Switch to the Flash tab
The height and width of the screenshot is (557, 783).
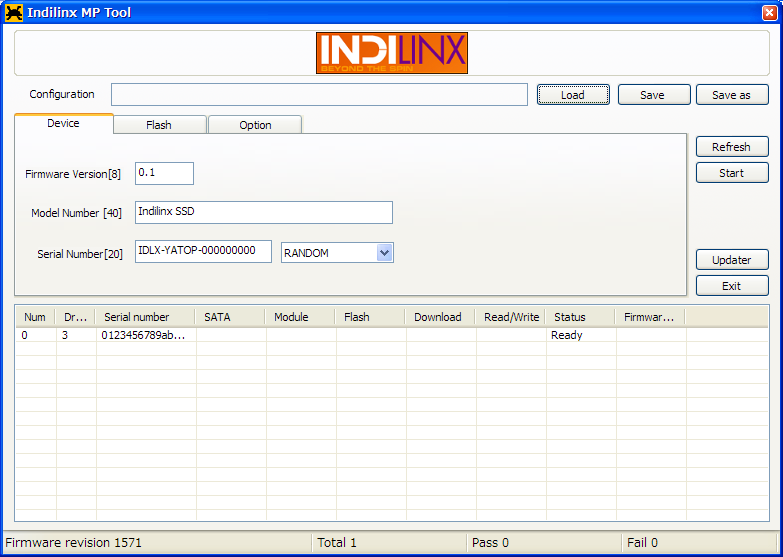click(160, 125)
